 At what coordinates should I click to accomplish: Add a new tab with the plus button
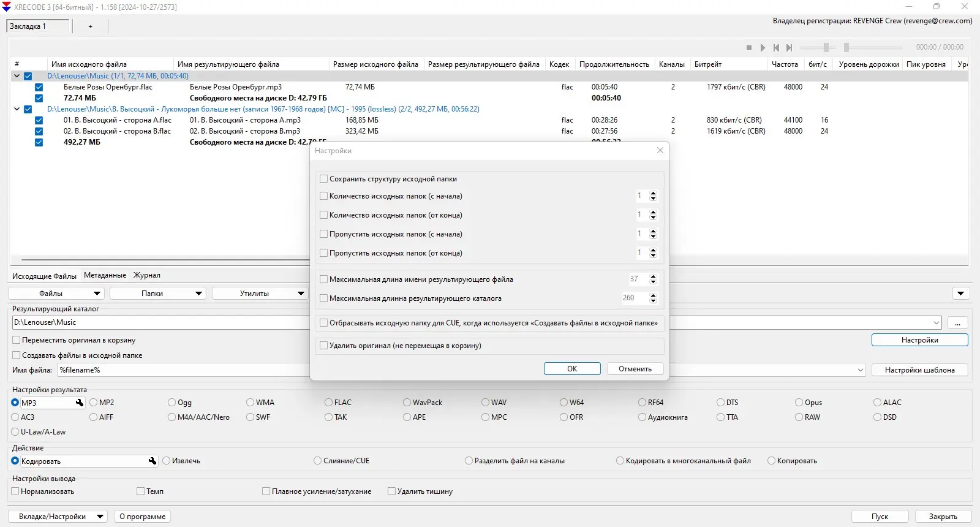click(x=90, y=26)
